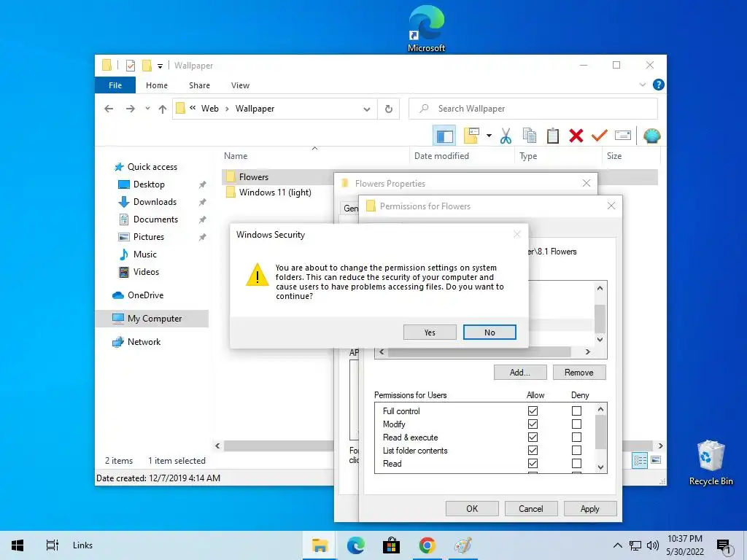The height and width of the screenshot is (560, 747).
Task: Open the recent locations dropdown chevron
Action: 147,109
